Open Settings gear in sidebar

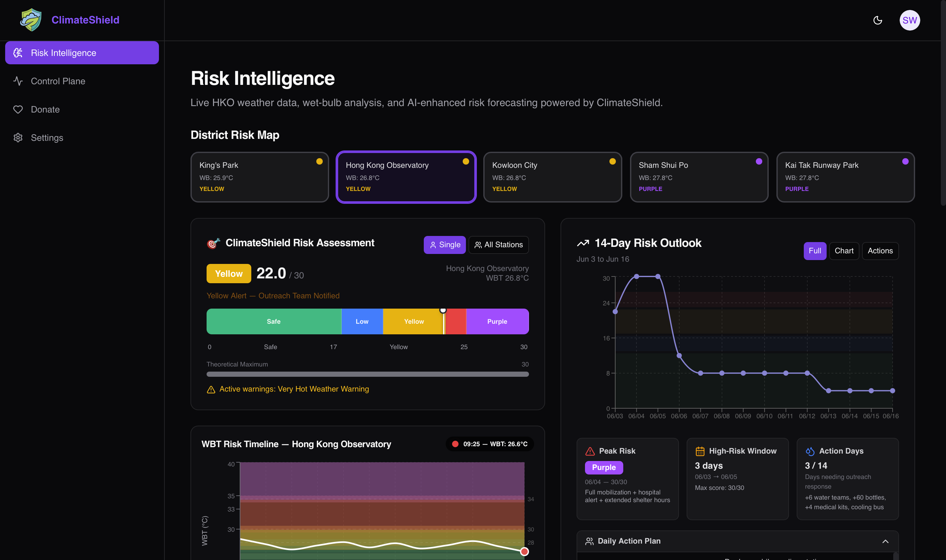click(18, 138)
